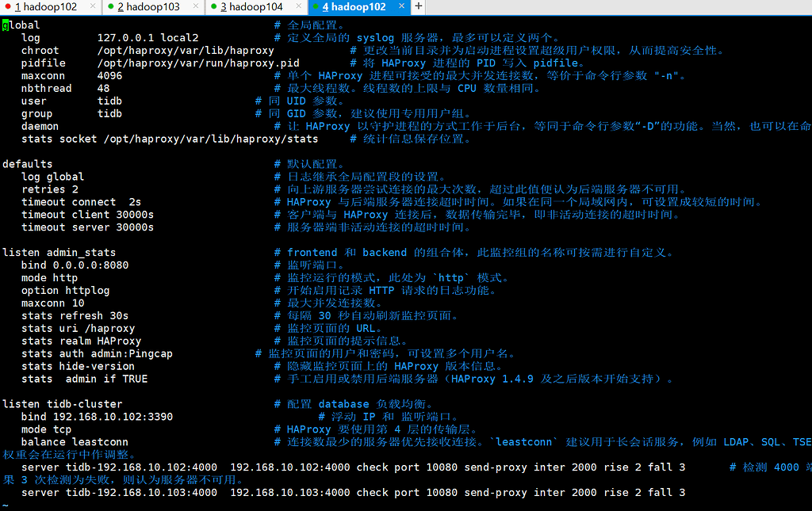This screenshot has width=812, height=511.
Task: Click the green status dot on hadoop103 tab
Action: click(110, 6)
